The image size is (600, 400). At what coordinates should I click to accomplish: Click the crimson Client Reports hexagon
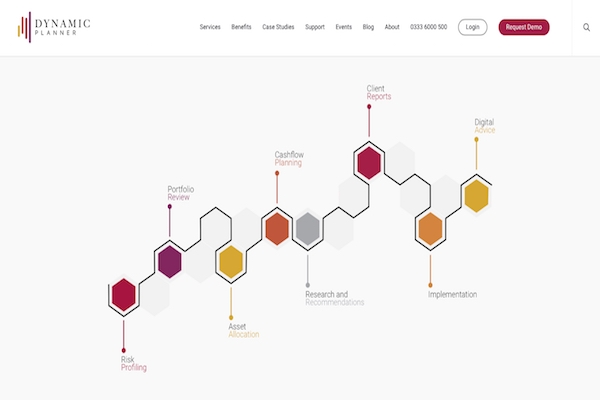click(369, 162)
